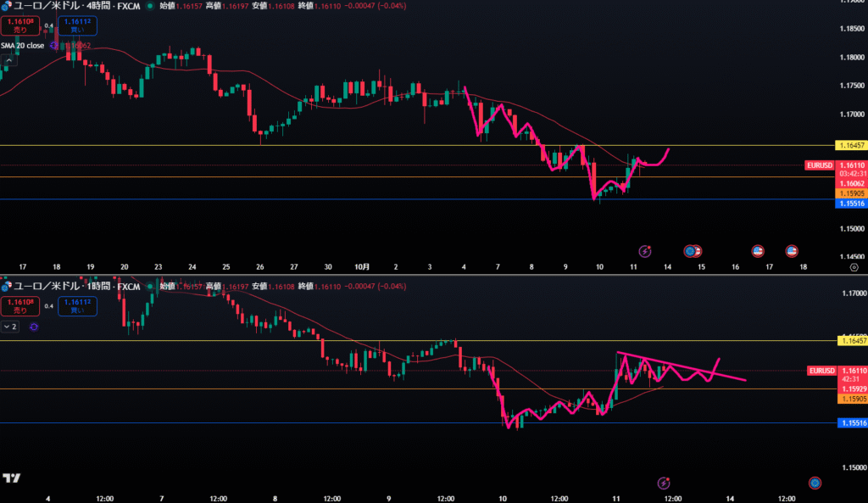The width and height of the screenshot is (868, 503).
Task: Click the buy button on the 4-hour chart
Action: pyautogui.click(x=77, y=26)
